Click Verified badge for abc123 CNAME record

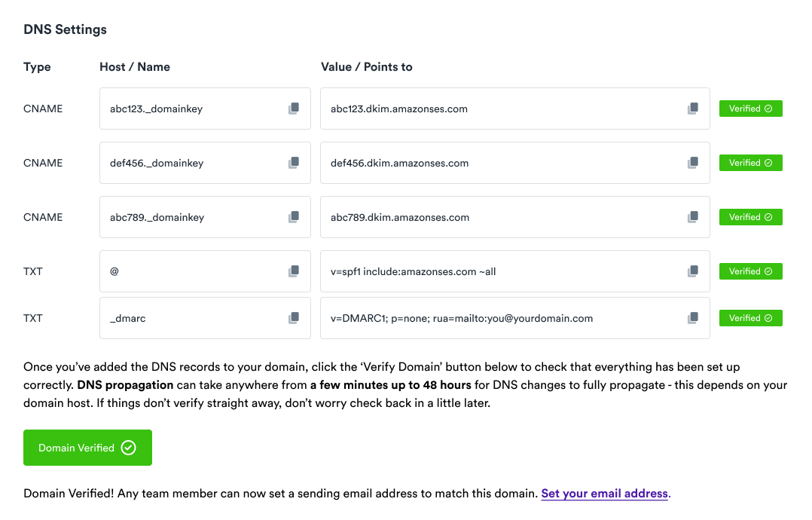[x=750, y=109]
